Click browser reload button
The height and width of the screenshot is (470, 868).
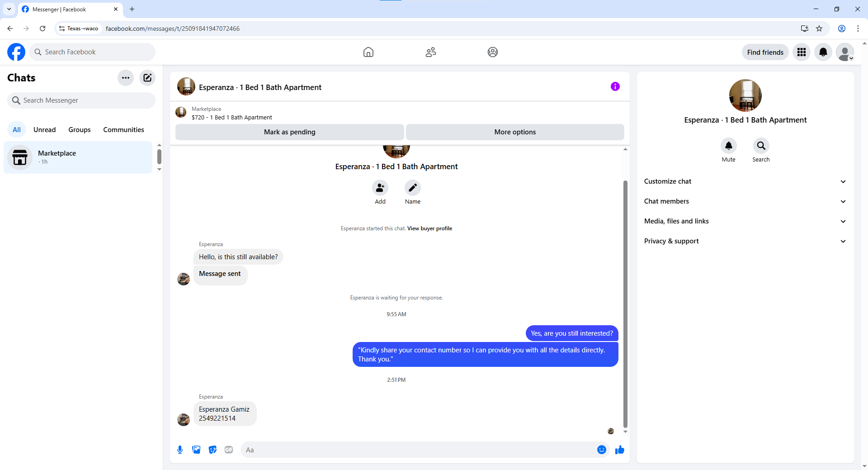click(42, 28)
